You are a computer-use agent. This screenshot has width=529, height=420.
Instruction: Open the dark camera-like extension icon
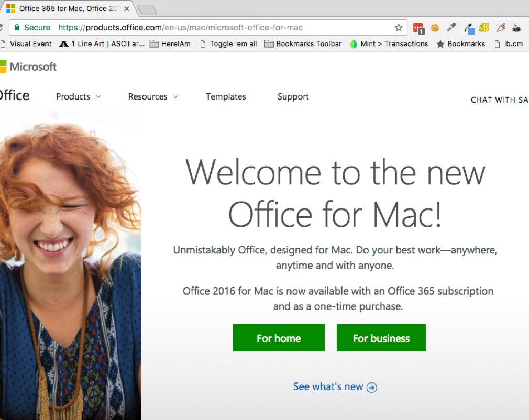[516, 28]
